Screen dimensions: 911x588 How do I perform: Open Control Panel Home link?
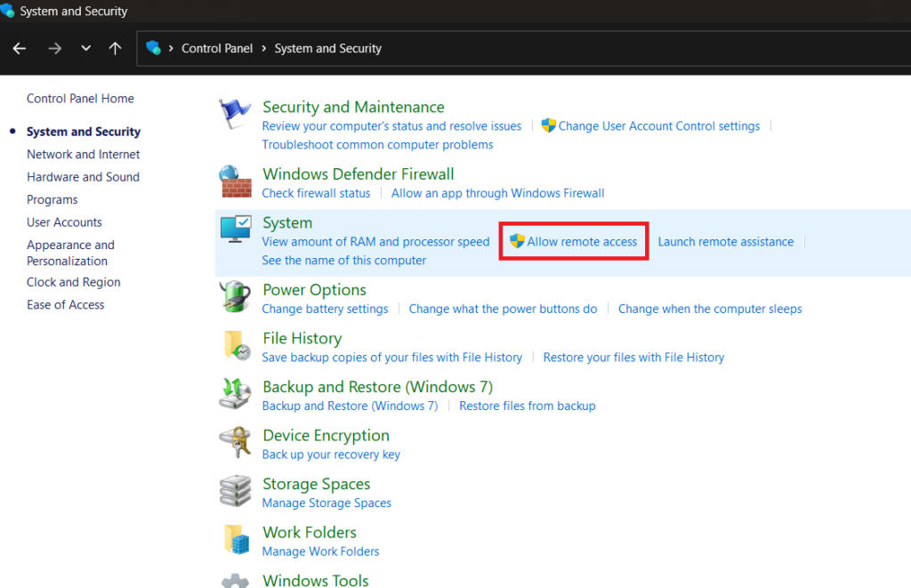pos(80,99)
